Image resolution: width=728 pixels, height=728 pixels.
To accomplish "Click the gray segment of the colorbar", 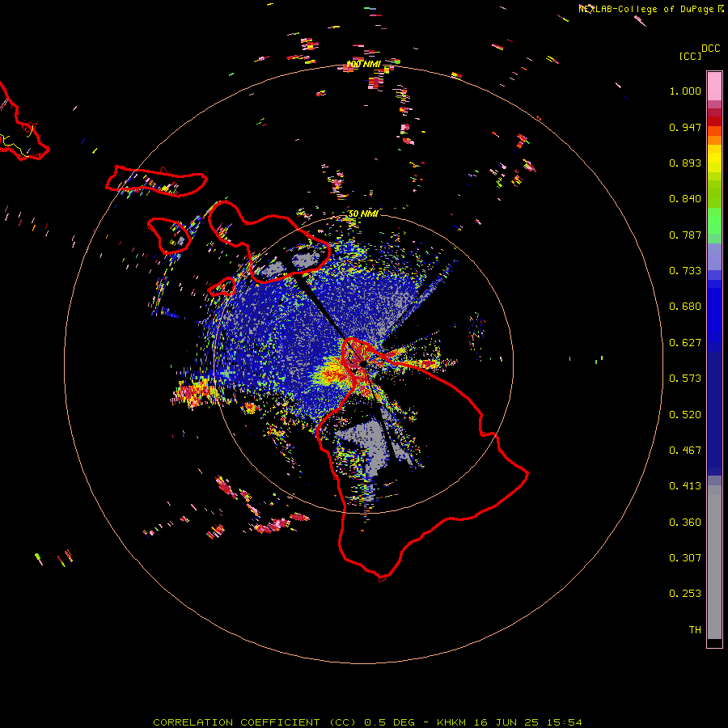I will [714, 562].
